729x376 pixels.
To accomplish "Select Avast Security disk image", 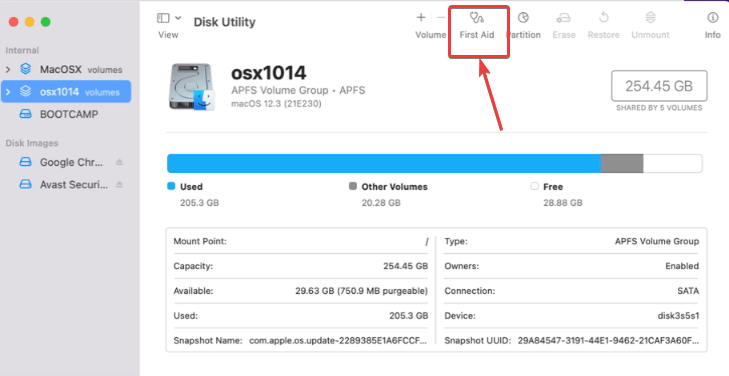I will (x=66, y=185).
